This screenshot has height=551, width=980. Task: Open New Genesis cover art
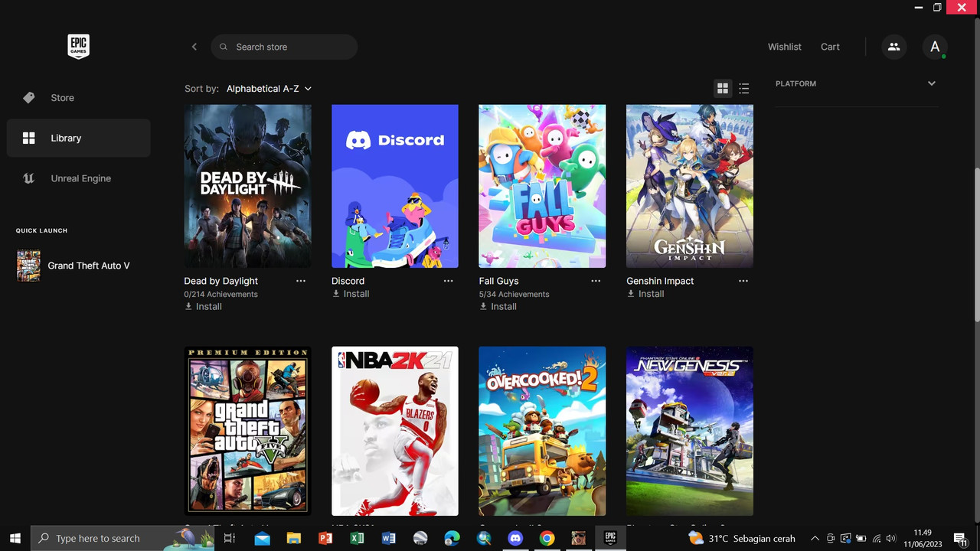click(x=690, y=431)
